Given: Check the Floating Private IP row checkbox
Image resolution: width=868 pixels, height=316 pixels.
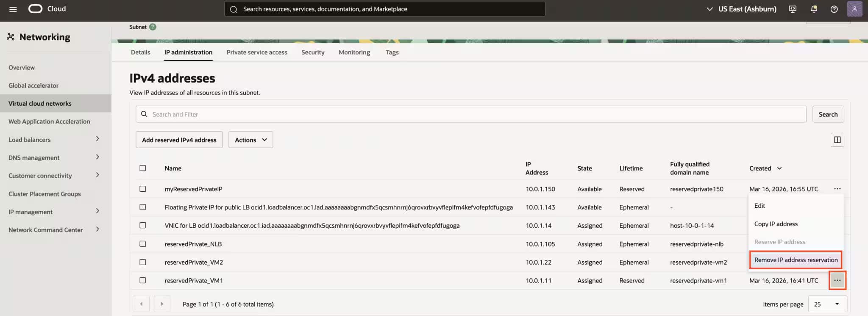Looking at the screenshot, I should click(143, 207).
